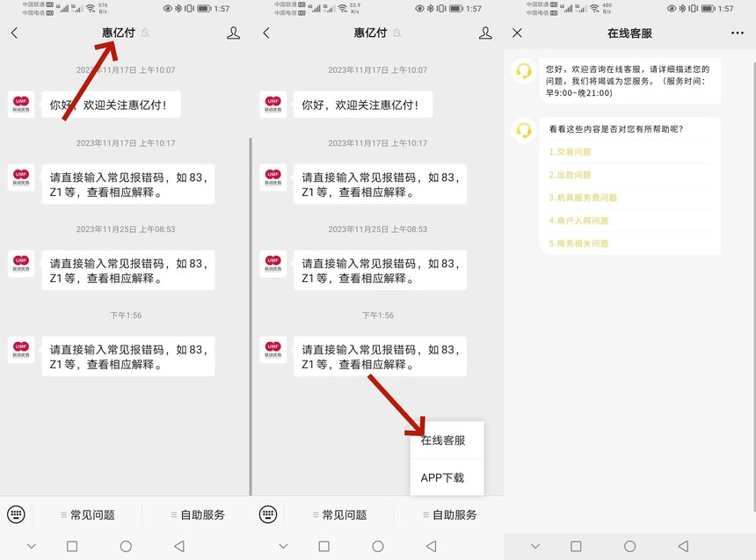Viewport: 756px width, 560px height.
Task: Tap 看看这些内容是否对您有所帮助呢？ text
Action: 616,128
